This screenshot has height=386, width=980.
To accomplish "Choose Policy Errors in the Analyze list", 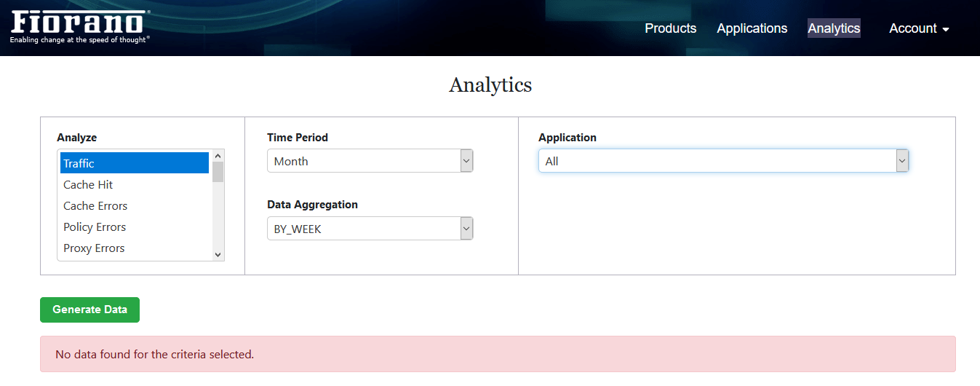I will (x=135, y=227).
